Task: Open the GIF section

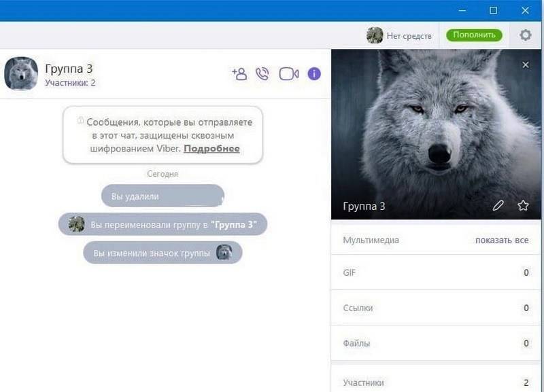Action: click(x=436, y=272)
